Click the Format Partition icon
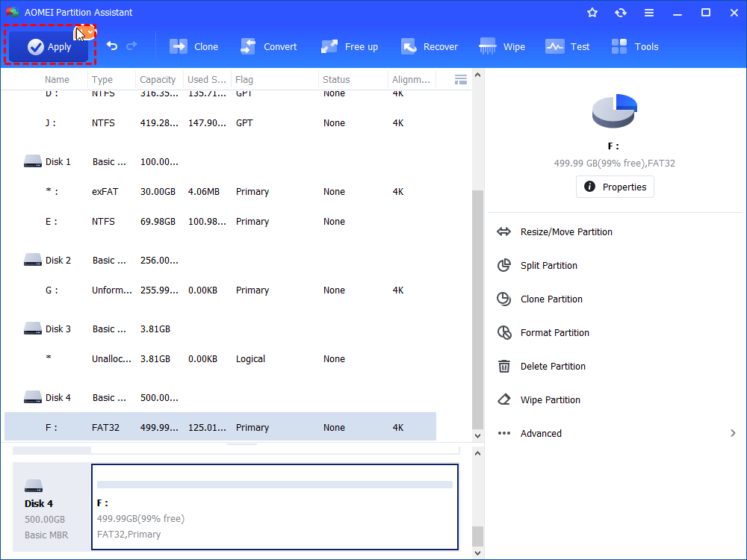This screenshot has height=560, width=747. pos(504,332)
